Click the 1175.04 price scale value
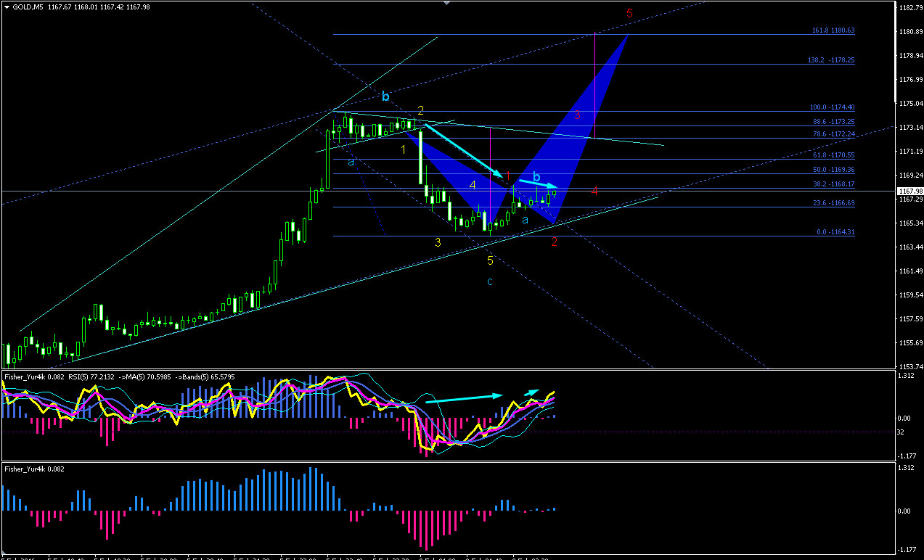 point(910,104)
